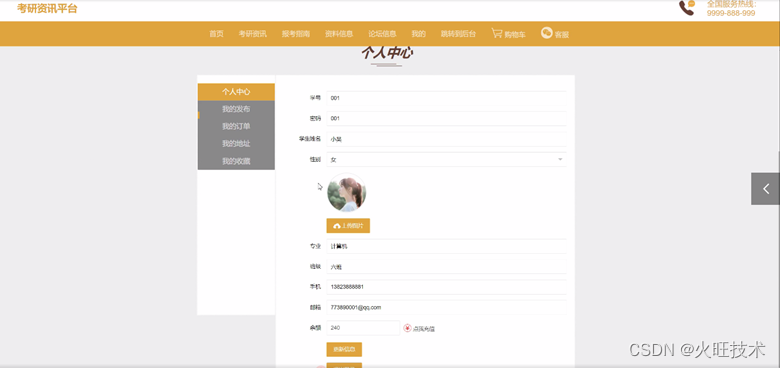Click the update info button (更新信息)

pos(344,350)
